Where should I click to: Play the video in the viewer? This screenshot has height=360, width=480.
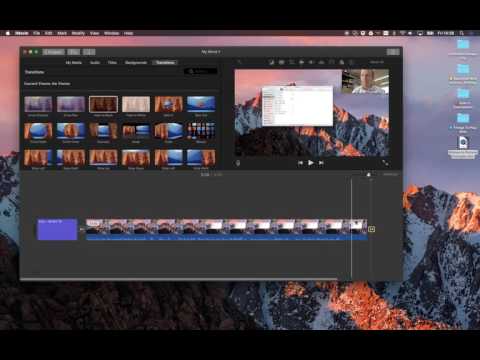click(311, 163)
